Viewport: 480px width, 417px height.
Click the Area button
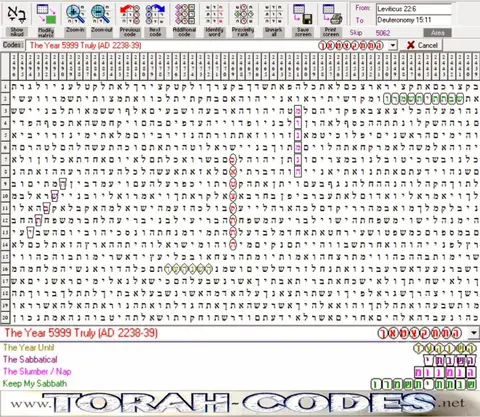437,33
